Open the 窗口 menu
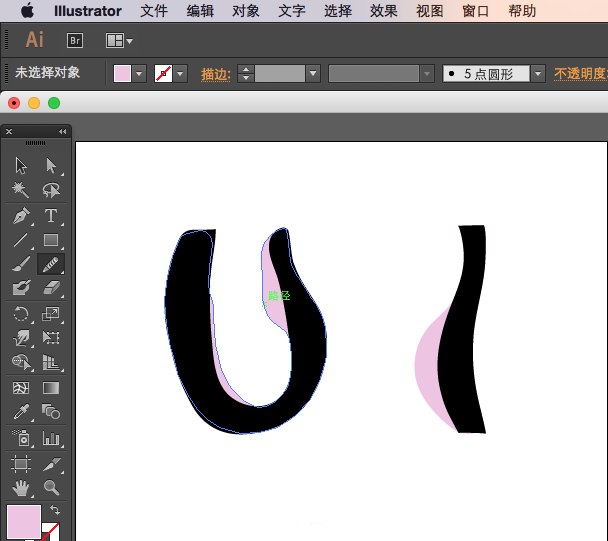 coord(476,11)
